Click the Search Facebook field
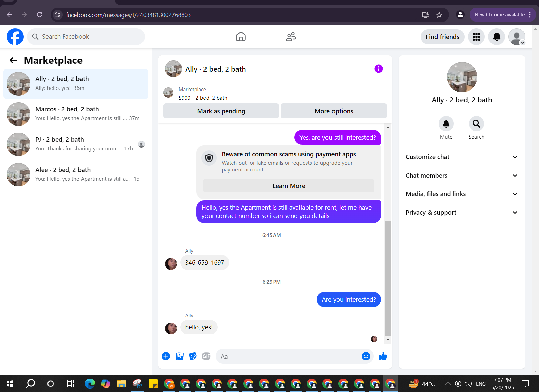The image size is (539, 392). [86, 37]
